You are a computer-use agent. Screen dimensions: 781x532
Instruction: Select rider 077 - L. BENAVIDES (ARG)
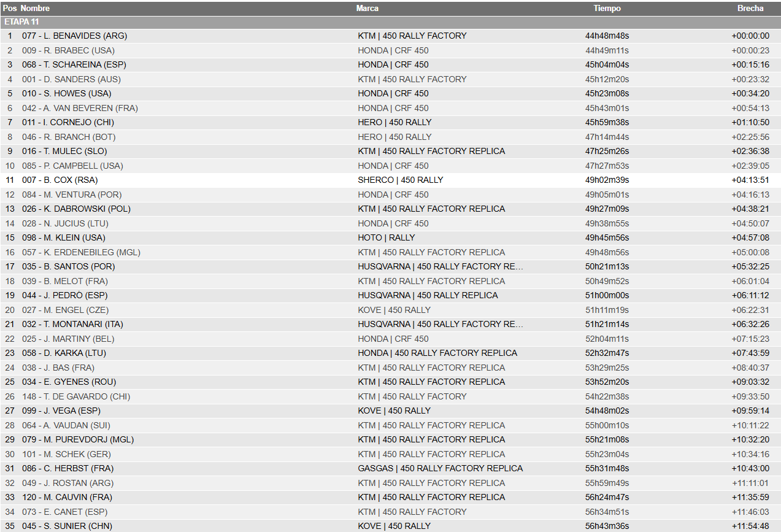(x=75, y=36)
